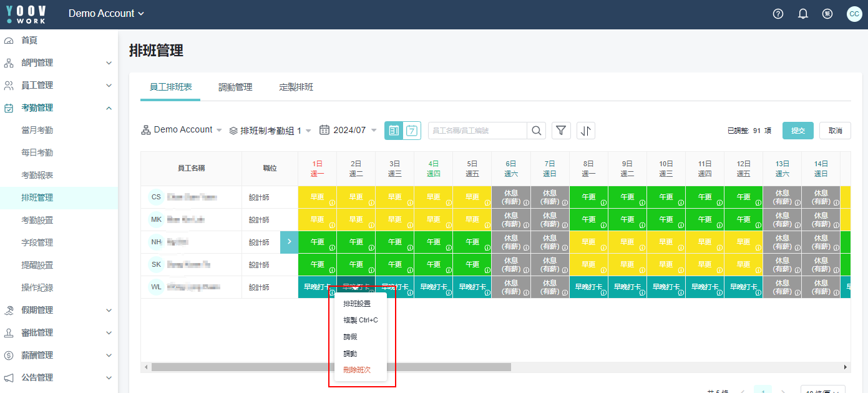868x393 pixels.
Task: Open the filter funnel icon
Action: pyautogui.click(x=561, y=131)
